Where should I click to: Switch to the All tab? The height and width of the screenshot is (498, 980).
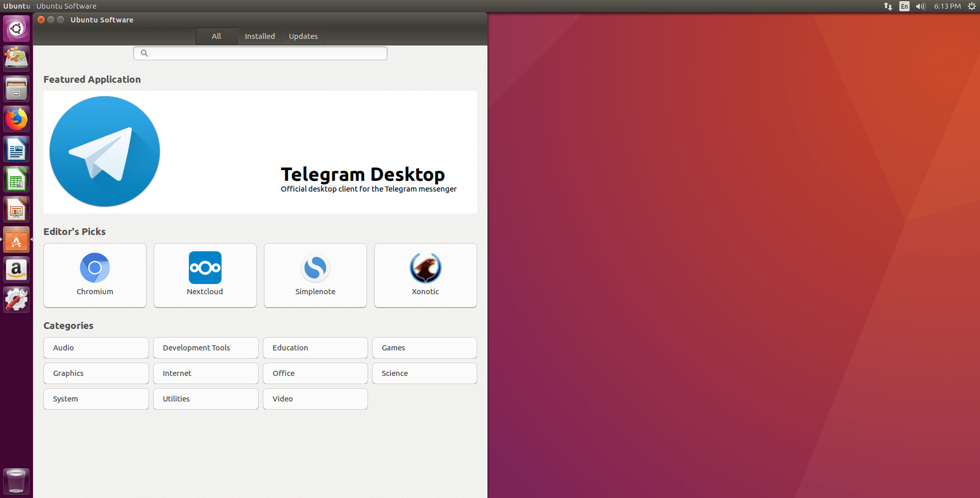point(216,36)
